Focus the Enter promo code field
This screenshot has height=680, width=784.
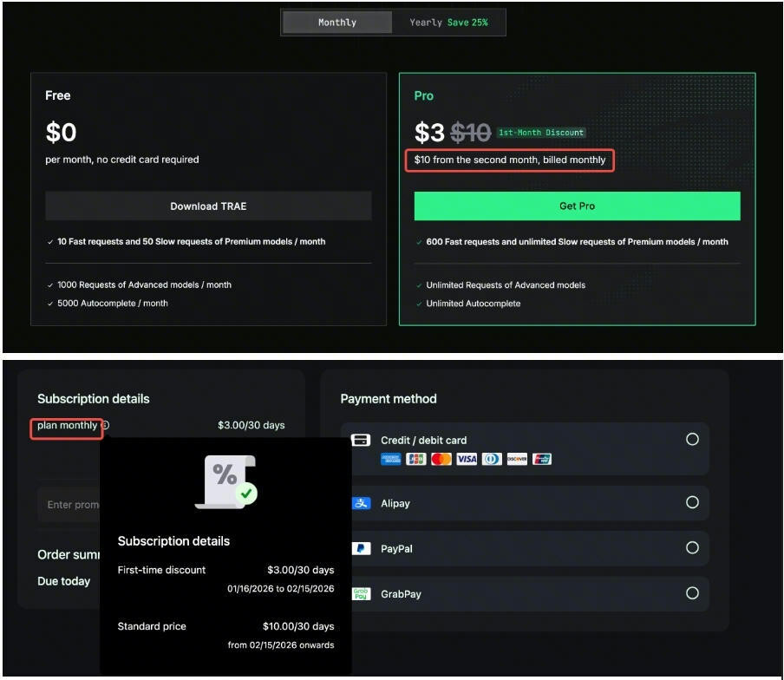pos(69,505)
